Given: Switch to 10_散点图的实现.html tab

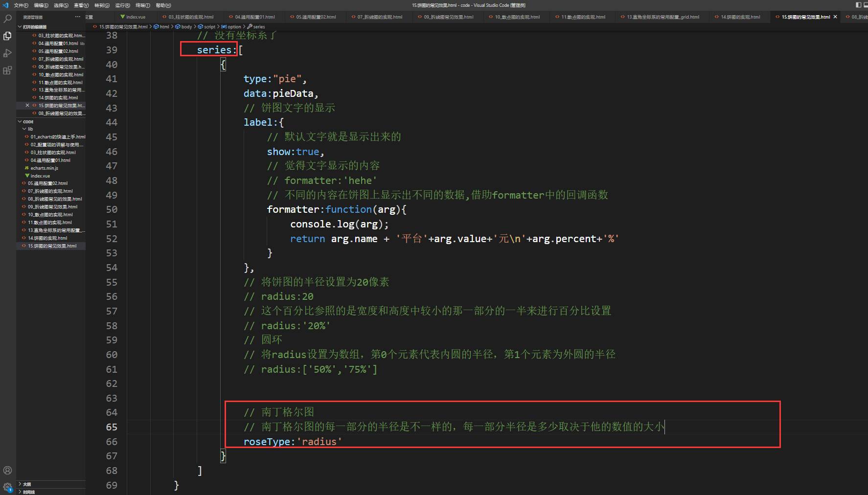Looking at the screenshot, I should [517, 17].
